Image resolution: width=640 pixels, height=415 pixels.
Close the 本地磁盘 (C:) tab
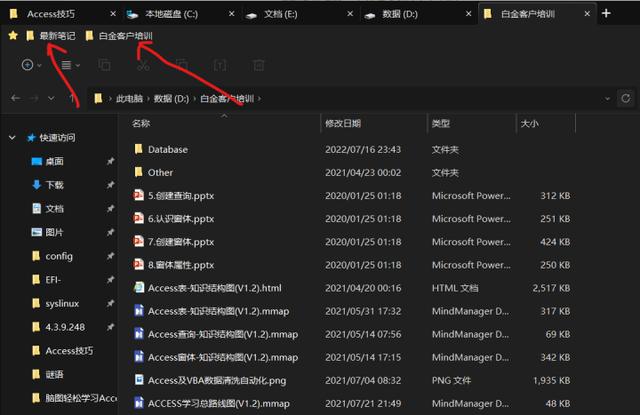(231, 14)
